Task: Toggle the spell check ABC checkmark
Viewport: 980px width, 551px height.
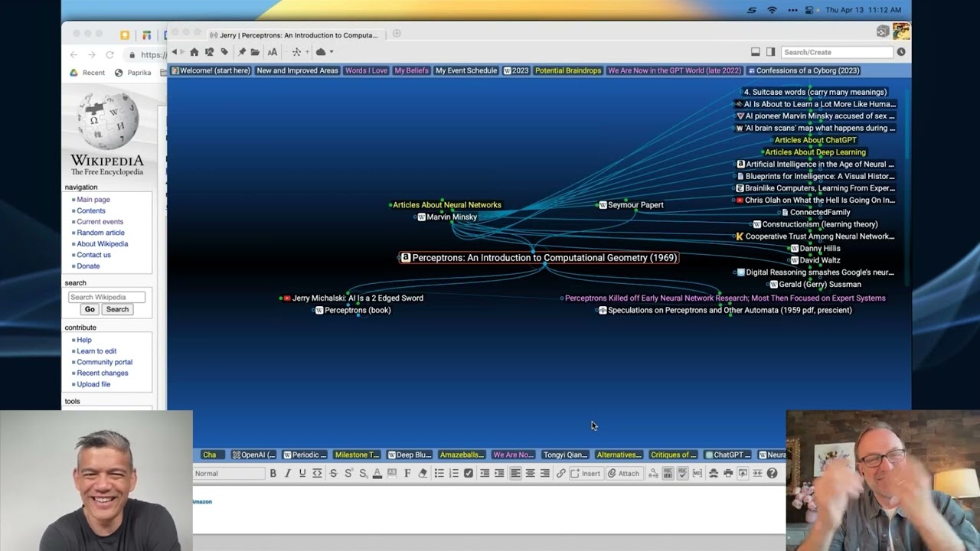Action: 682,474
